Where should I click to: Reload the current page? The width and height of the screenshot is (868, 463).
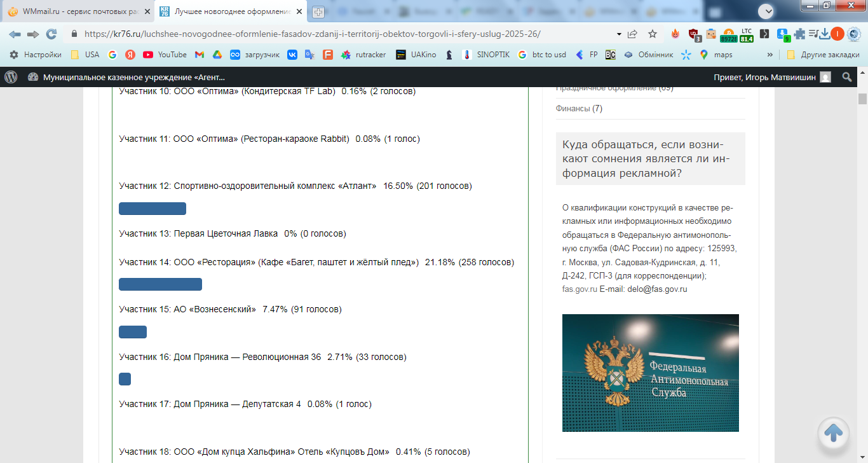(51, 34)
